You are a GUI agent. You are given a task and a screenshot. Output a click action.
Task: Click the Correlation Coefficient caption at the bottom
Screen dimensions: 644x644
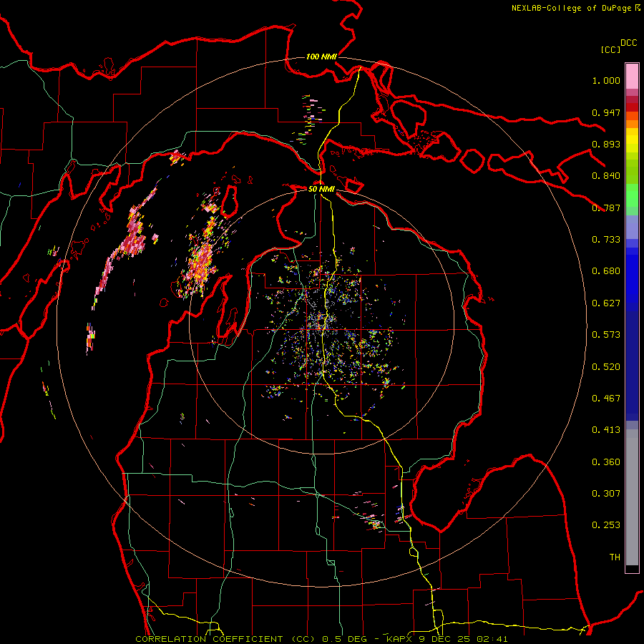point(321,639)
